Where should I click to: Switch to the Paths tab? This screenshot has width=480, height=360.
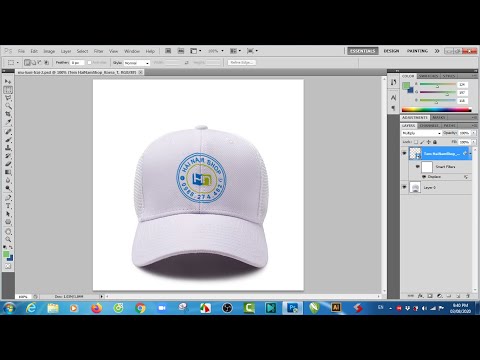[x=449, y=126]
